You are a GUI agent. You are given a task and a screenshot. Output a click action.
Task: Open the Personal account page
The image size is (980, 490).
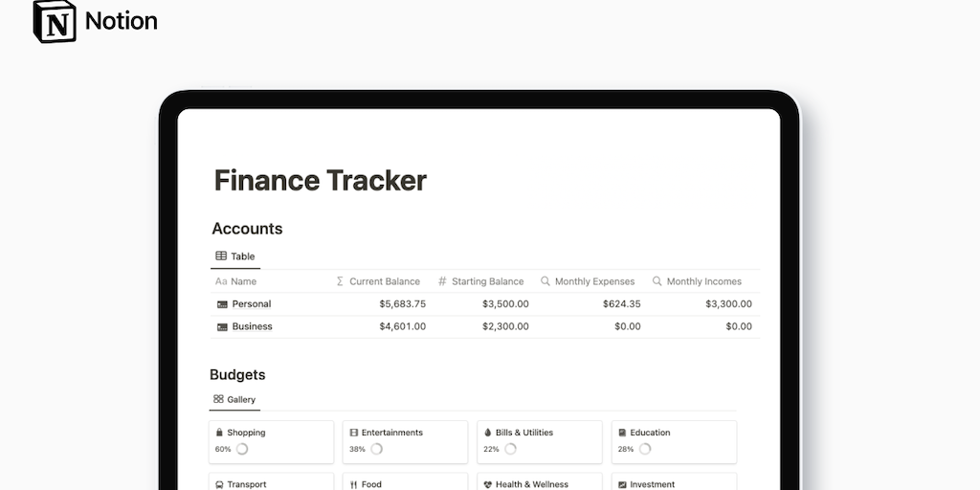[252, 304]
